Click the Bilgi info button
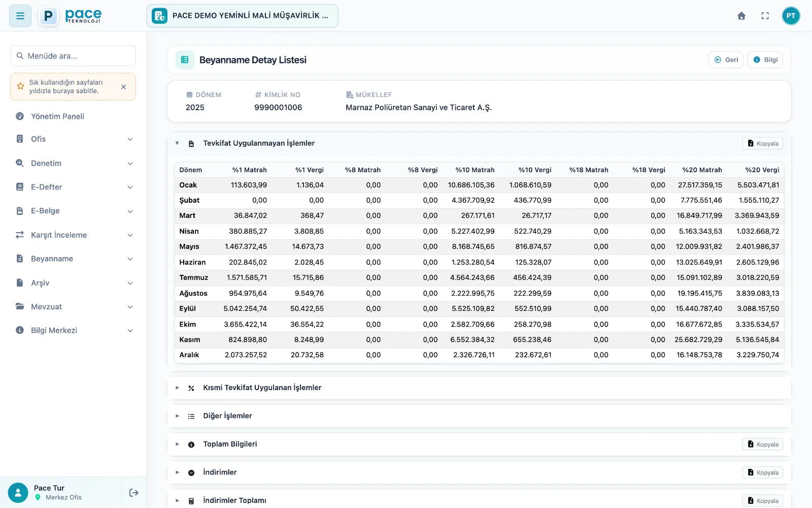The image size is (812, 508). [x=765, y=60]
